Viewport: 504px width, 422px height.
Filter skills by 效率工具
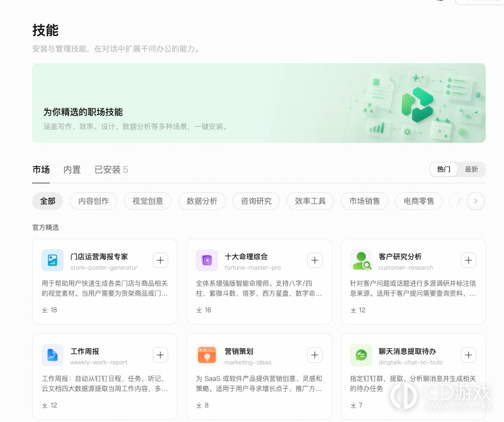(x=310, y=201)
